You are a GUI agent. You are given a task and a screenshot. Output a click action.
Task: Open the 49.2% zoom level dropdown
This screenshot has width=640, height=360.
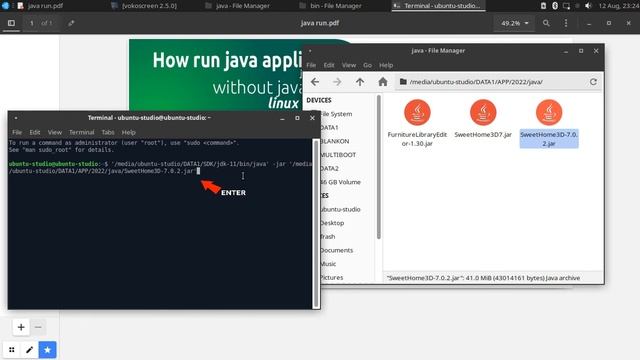[514, 23]
